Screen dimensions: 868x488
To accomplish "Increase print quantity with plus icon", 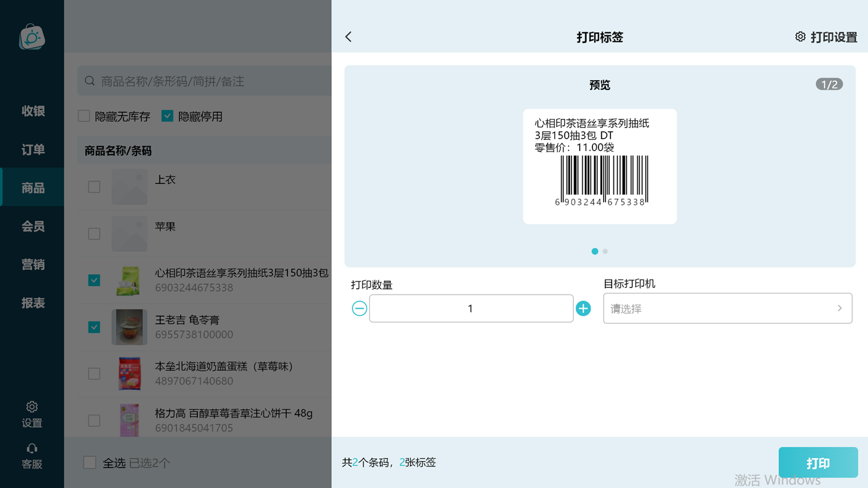I will 583,308.
